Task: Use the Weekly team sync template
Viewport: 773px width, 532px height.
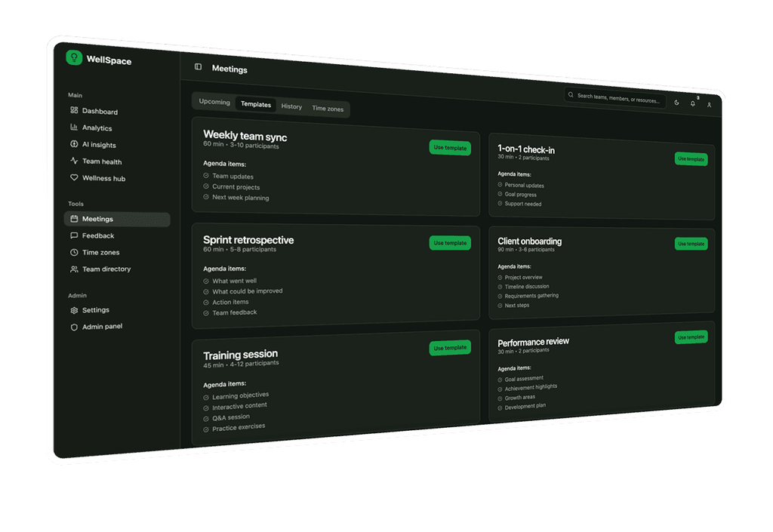Action: click(450, 148)
